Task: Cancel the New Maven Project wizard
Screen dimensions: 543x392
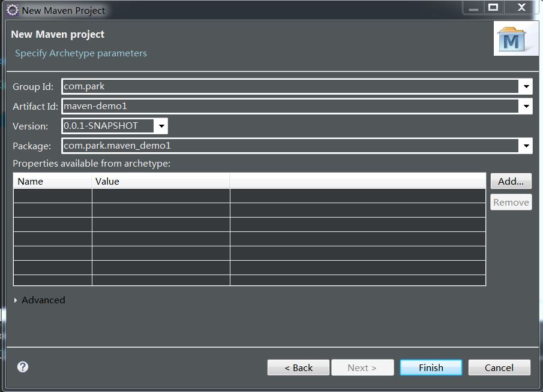Action: point(499,367)
